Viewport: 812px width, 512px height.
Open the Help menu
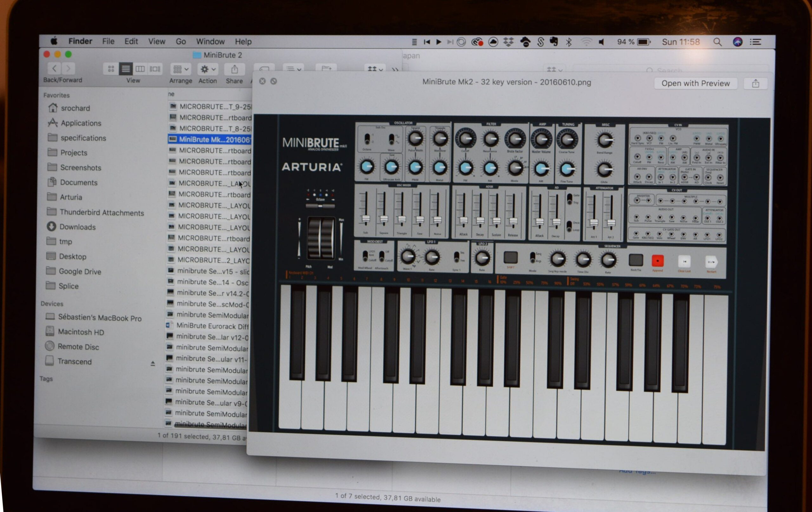click(x=243, y=42)
